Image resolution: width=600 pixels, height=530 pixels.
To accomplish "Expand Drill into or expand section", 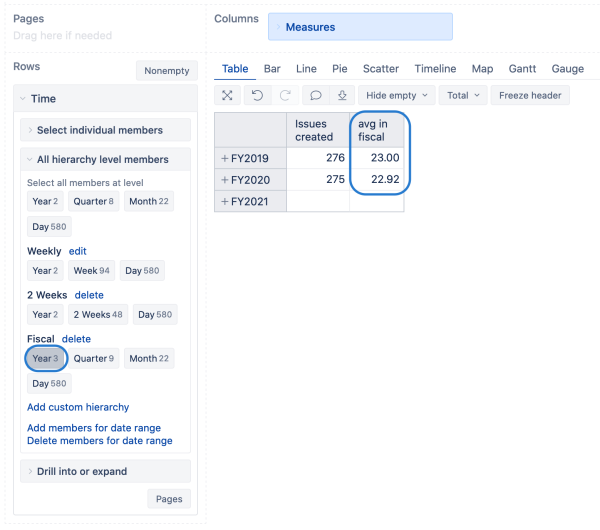I will coord(106,471).
